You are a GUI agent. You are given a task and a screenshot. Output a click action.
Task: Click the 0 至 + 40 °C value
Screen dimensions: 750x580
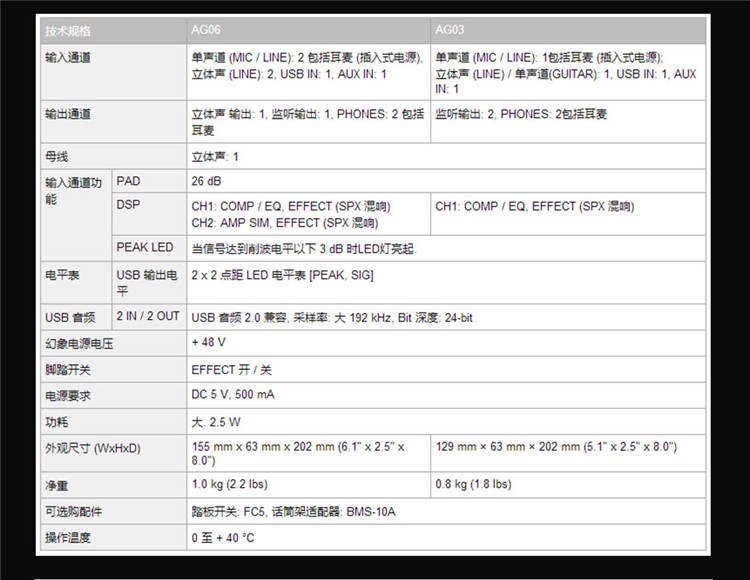tap(223, 538)
